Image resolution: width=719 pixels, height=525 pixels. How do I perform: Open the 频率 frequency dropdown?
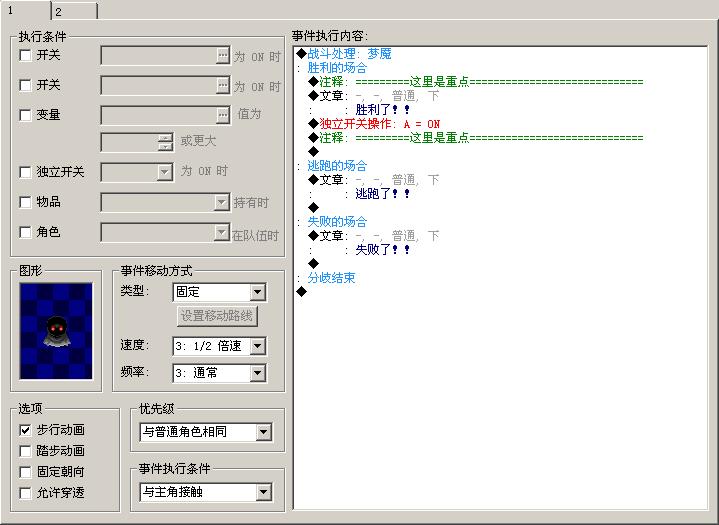point(257,373)
